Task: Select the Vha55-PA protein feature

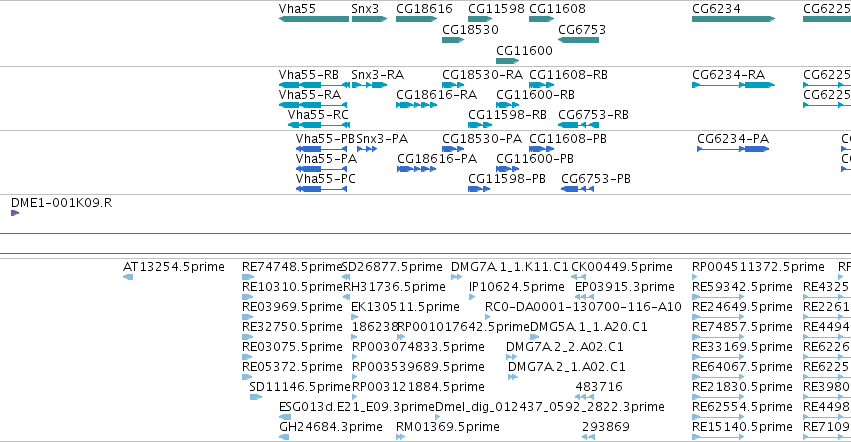Action: coord(321,169)
